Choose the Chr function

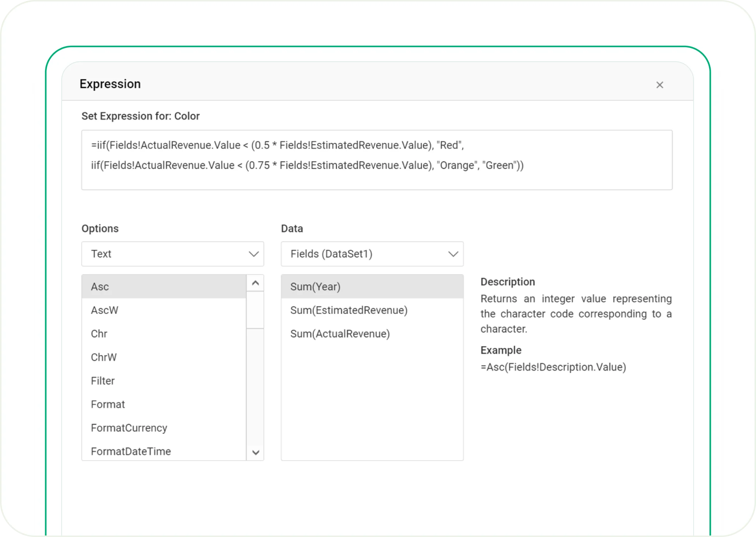point(99,334)
